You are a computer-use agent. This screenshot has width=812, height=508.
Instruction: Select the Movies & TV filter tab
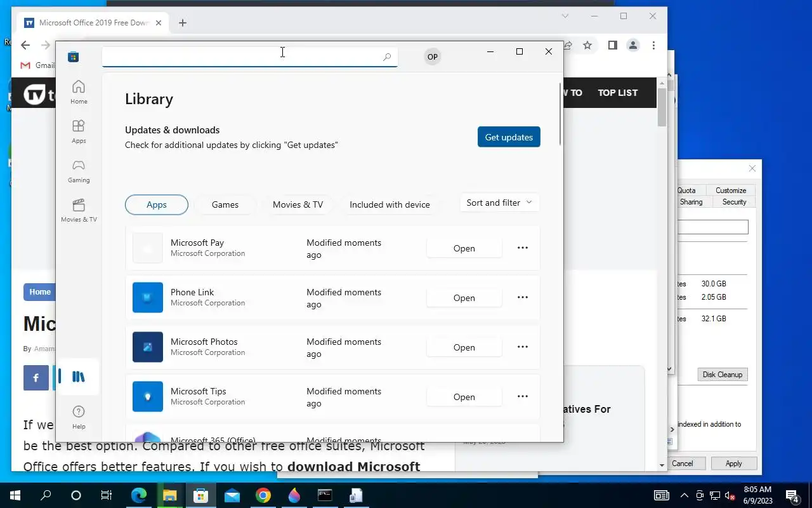click(298, 204)
